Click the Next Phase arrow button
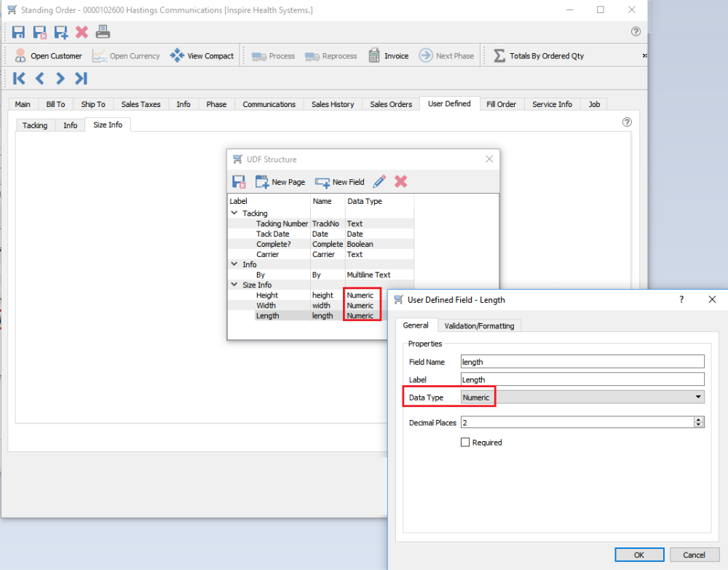 point(446,56)
